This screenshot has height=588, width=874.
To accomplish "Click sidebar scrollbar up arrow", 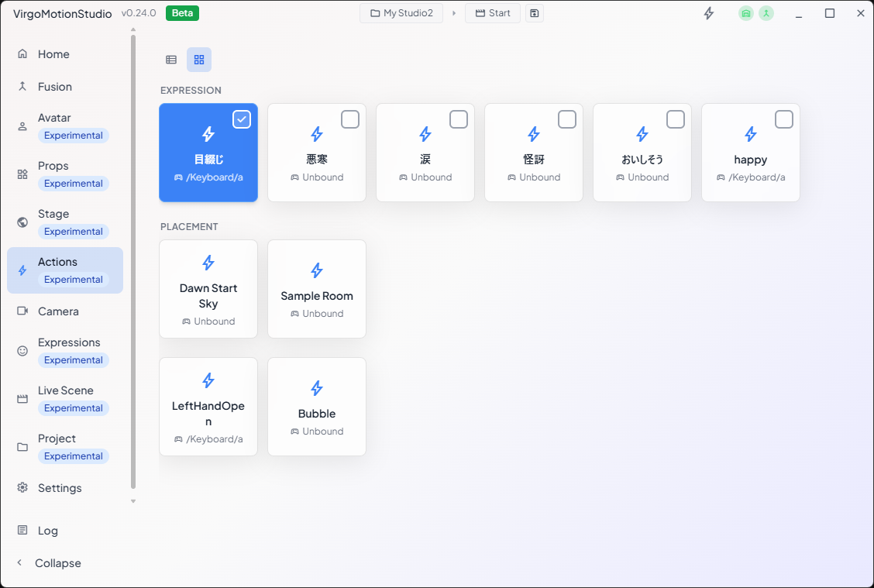I will point(133,29).
